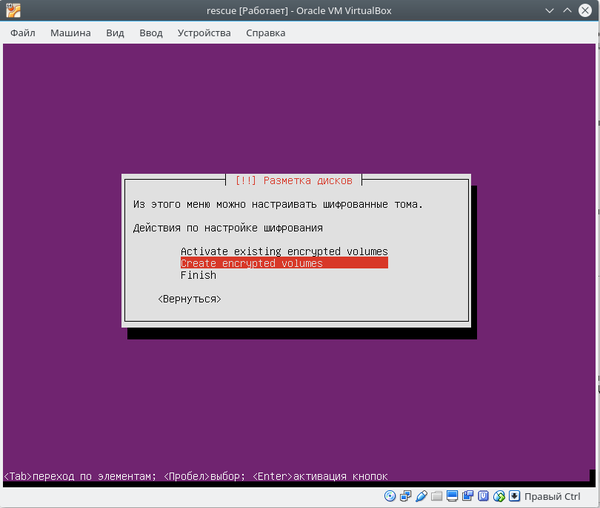The width and height of the screenshot is (600, 508).
Task: Select the Finish option
Action: (198, 275)
